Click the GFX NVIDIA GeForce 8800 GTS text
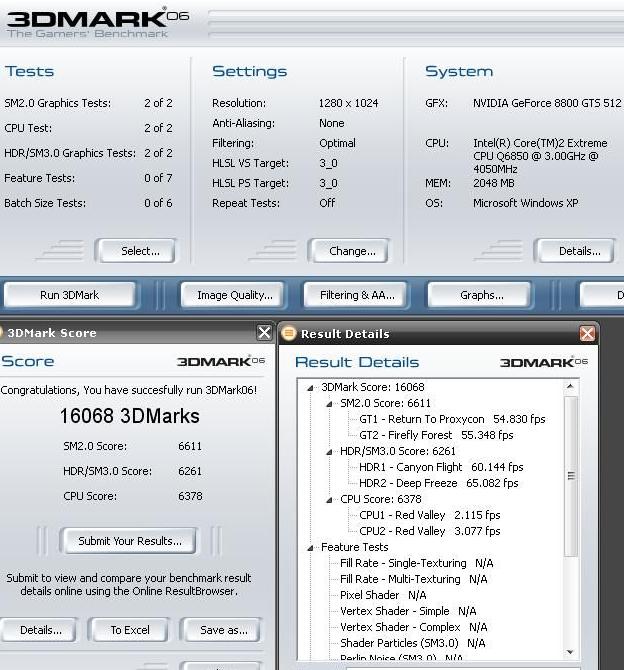 [x=547, y=103]
